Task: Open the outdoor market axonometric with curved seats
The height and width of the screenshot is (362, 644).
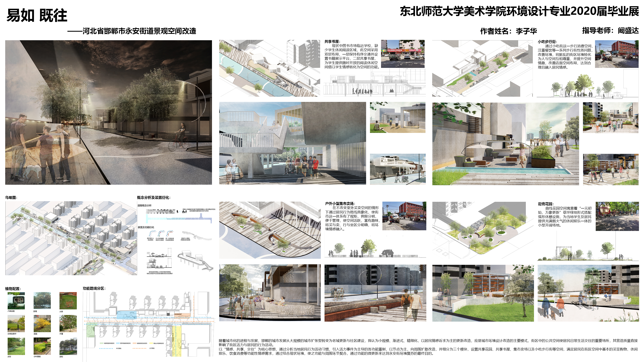Action: coord(270,230)
